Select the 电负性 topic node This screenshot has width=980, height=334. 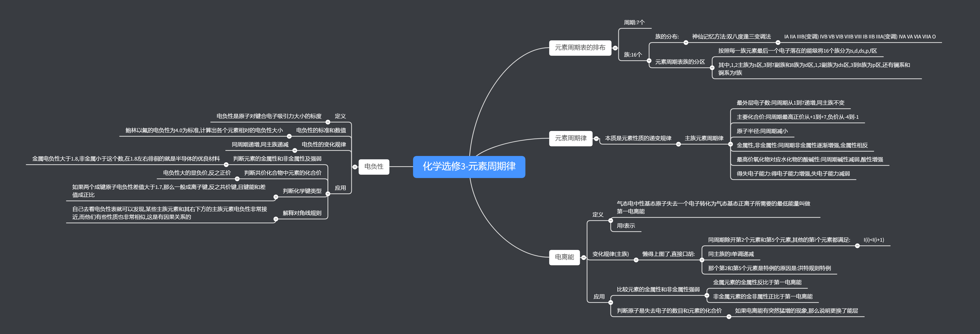(374, 166)
